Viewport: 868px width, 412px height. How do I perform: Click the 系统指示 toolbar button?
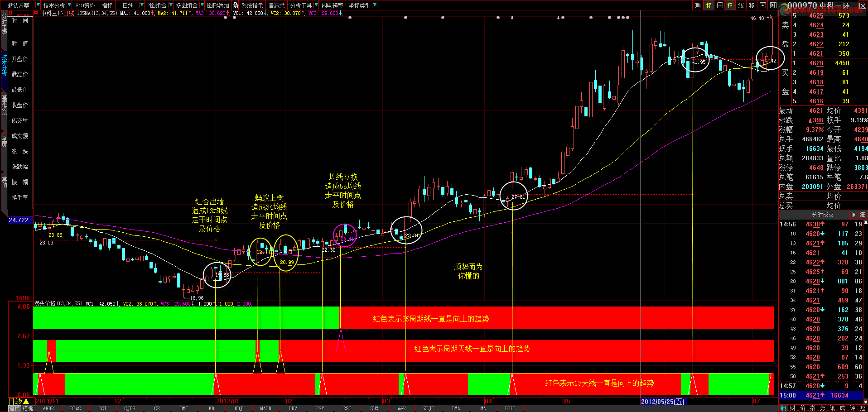pos(252,5)
